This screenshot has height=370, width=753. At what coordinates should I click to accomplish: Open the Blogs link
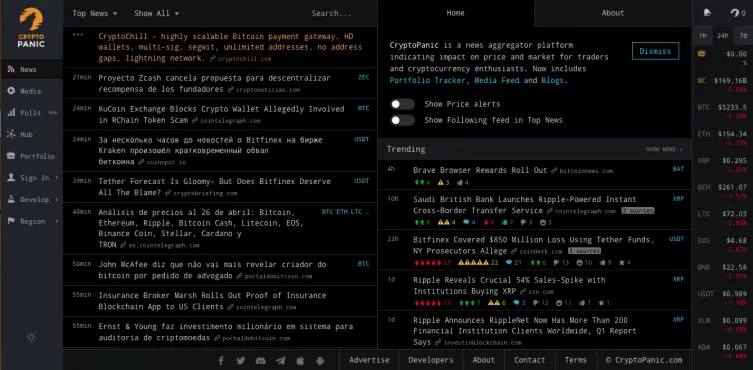click(x=552, y=81)
